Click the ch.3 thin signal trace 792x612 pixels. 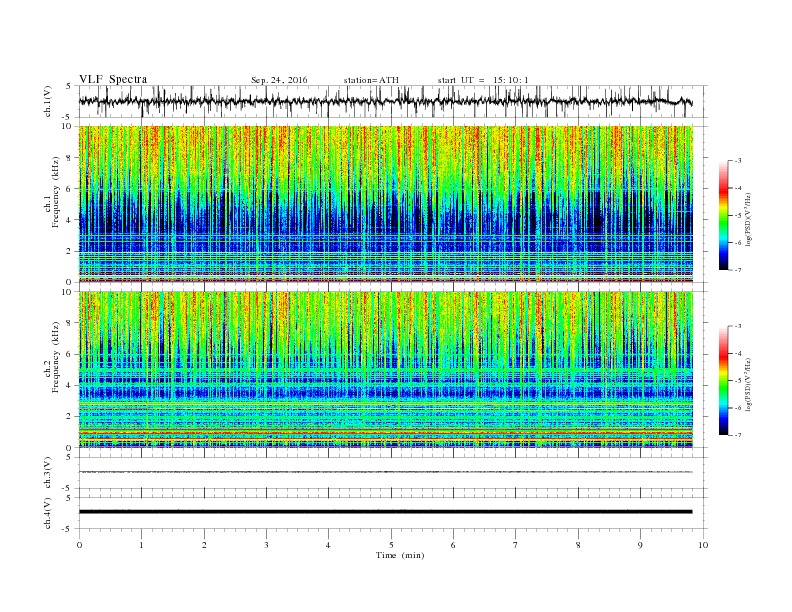pyautogui.click(x=385, y=472)
